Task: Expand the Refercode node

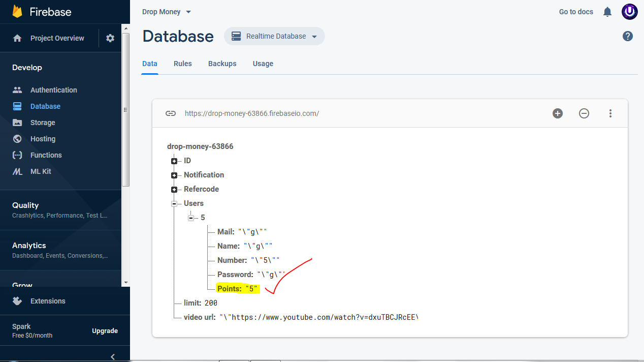Action: click(x=174, y=190)
